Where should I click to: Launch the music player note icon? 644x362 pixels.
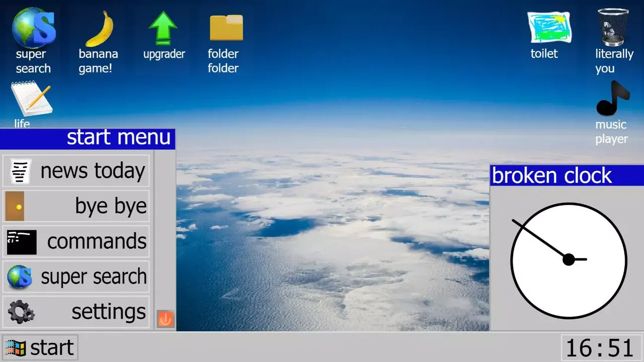[612, 99]
